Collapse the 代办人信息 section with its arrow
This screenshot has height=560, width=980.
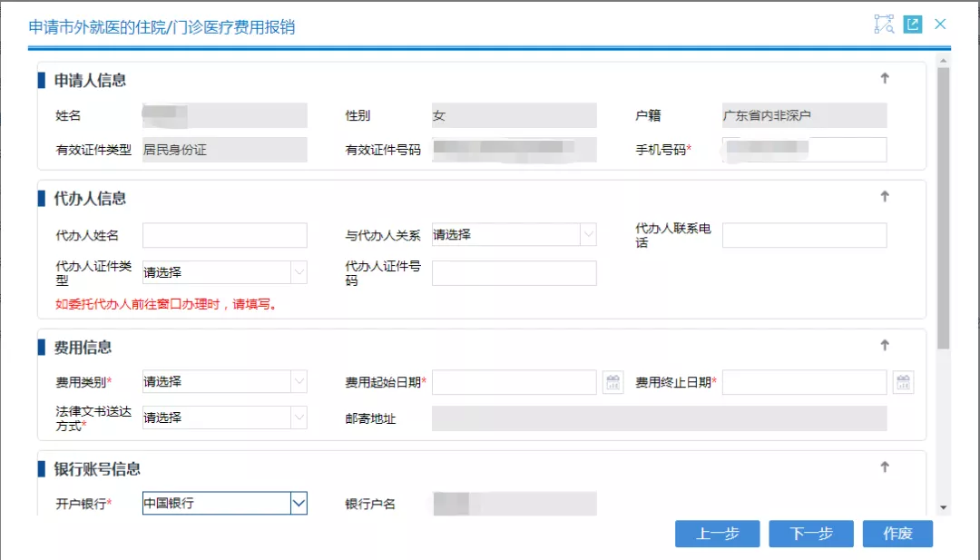[885, 197]
